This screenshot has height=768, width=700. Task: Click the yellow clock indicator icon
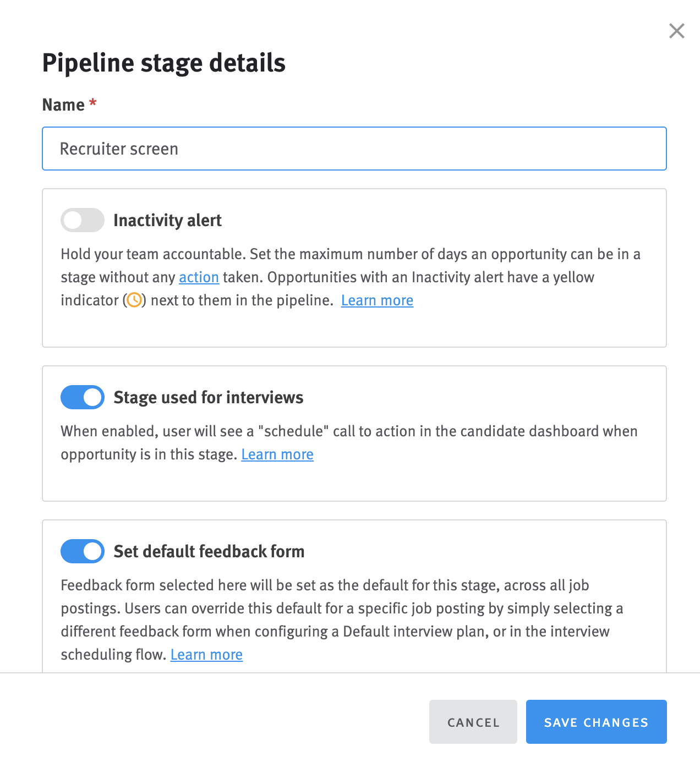tap(135, 300)
